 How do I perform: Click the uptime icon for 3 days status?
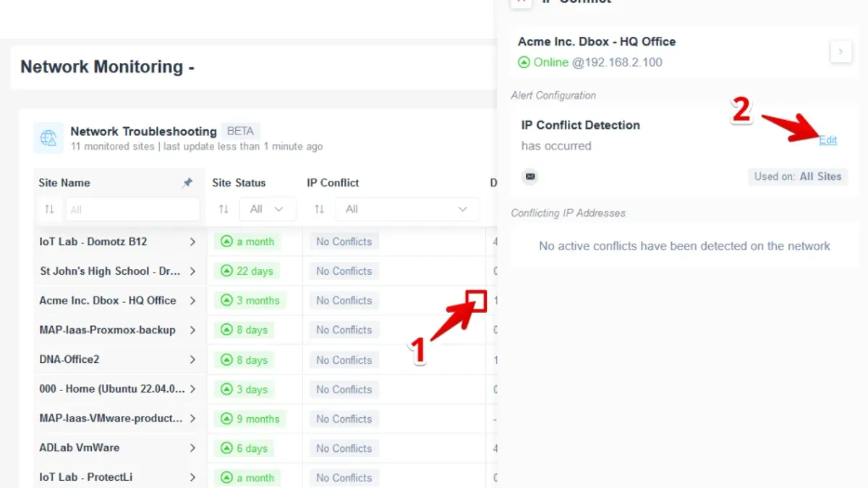226,389
